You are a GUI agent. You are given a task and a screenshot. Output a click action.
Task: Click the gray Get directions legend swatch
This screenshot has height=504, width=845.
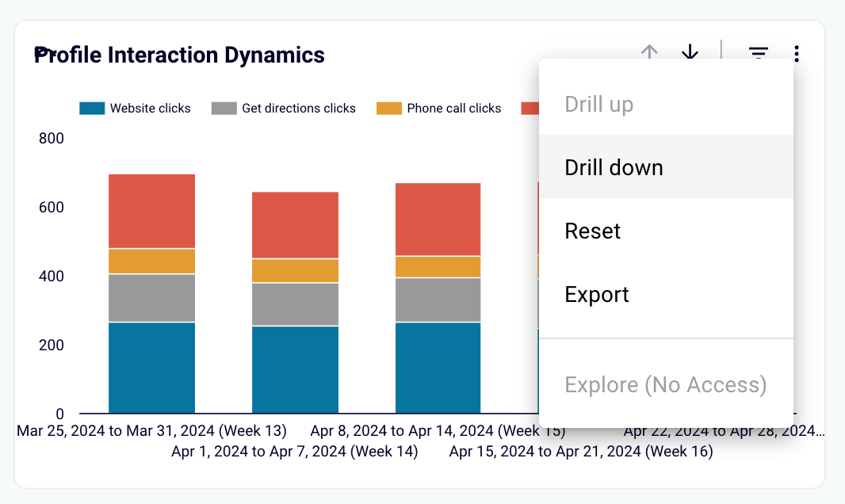(x=224, y=109)
